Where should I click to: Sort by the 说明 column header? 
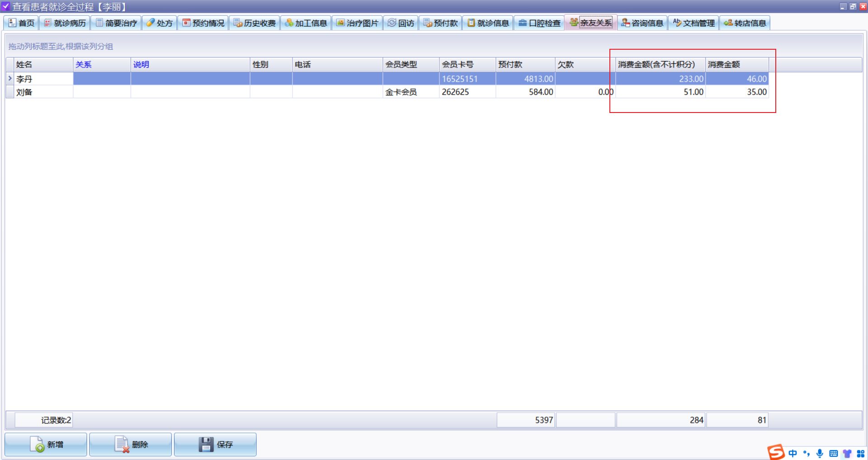[x=190, y=65]
